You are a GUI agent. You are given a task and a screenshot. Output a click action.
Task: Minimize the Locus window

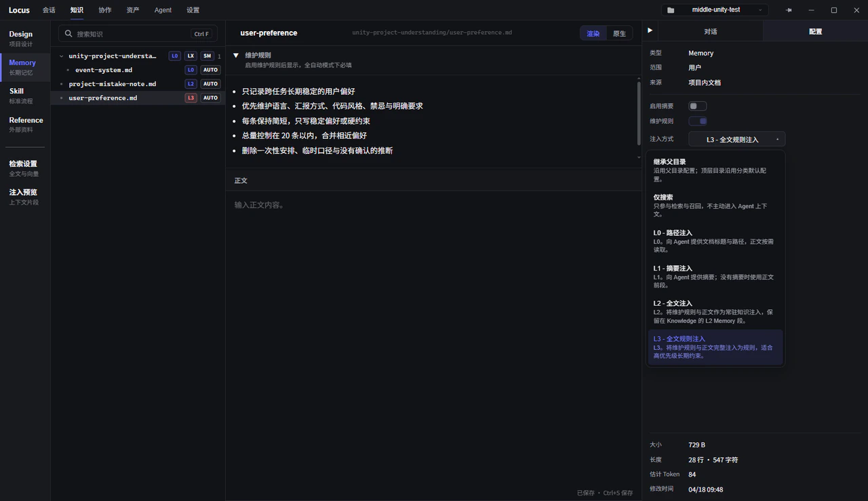pos(812,10)
